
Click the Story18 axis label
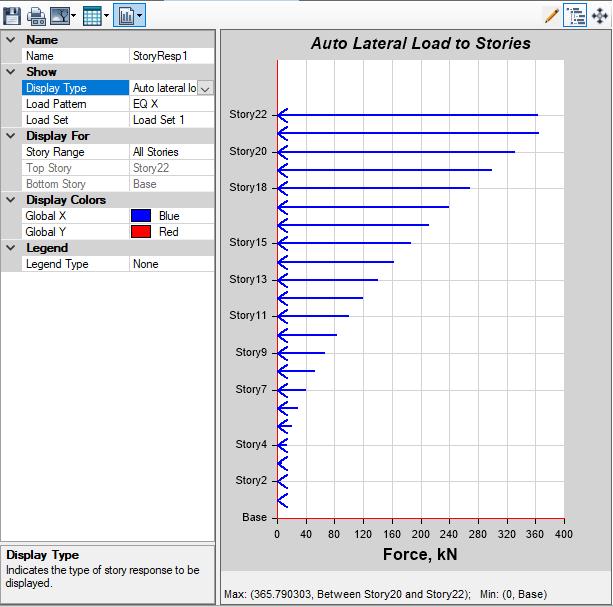(x=248, y=188)
